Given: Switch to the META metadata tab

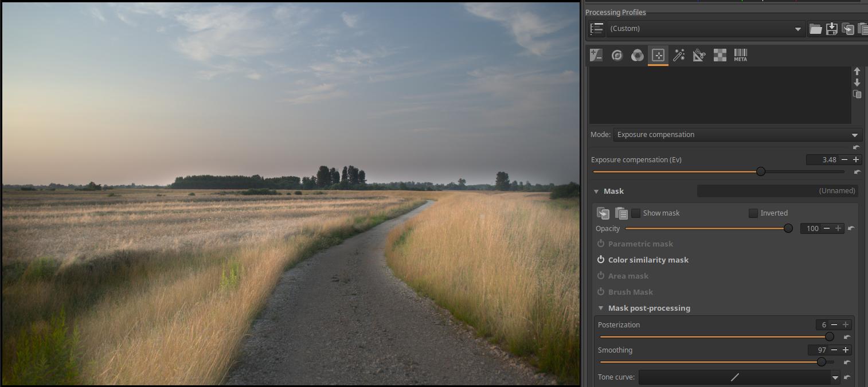Looking at the screenshot, I should pos(740,55).
